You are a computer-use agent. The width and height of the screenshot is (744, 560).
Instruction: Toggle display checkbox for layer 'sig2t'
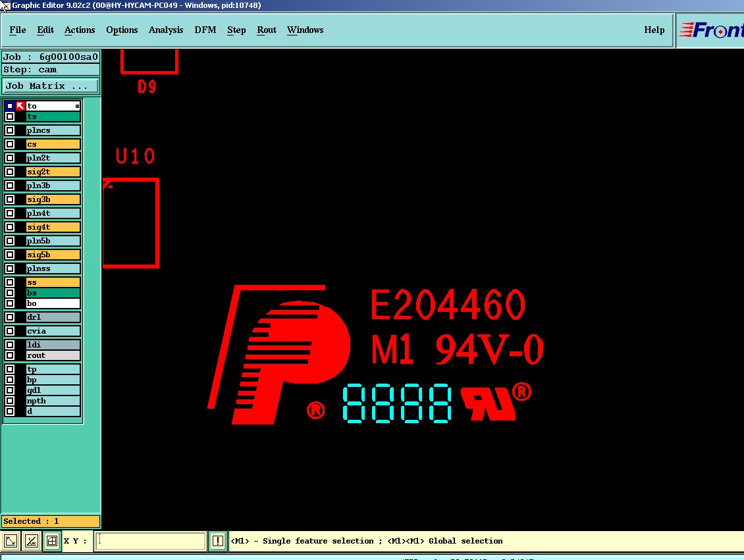[9, 171]
